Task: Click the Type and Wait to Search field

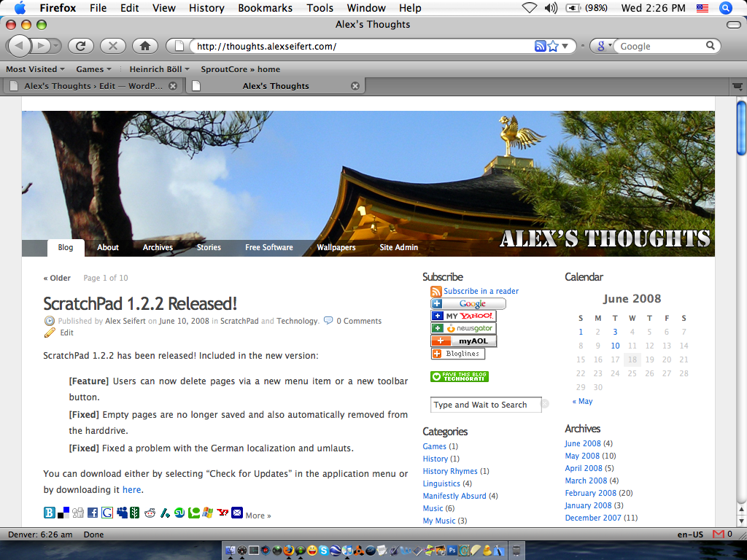Action: tap(485, 405)
